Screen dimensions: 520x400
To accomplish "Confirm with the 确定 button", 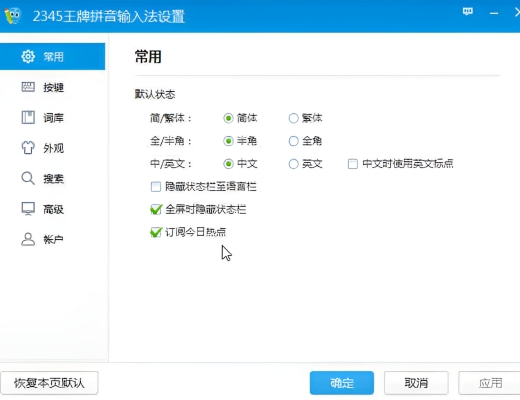I will point(342,383).
